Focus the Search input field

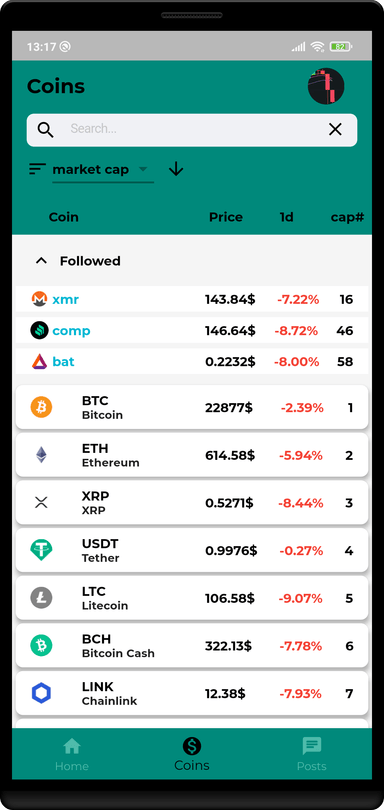pos(192,130)
